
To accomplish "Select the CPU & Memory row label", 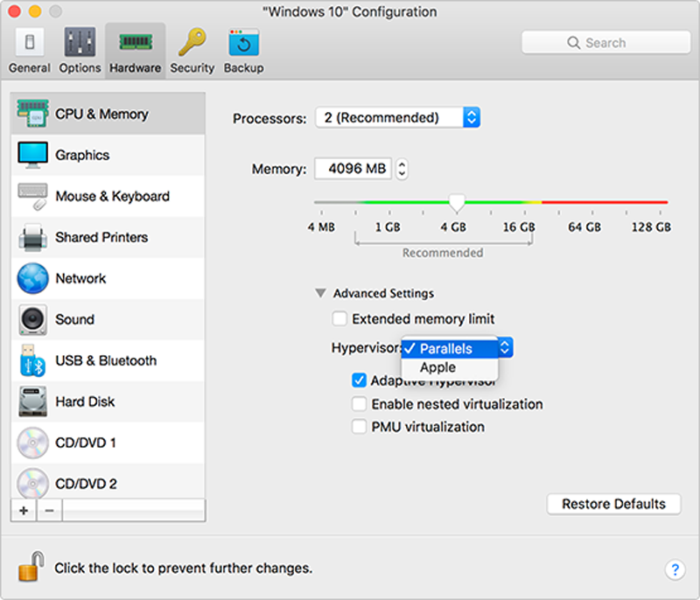I will (x=101, y=114).
